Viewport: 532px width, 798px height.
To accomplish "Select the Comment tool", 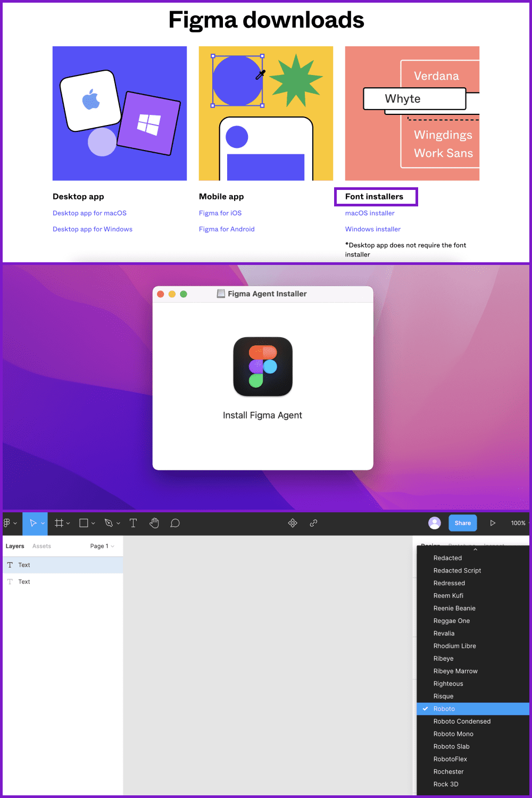I will (175, 523).
